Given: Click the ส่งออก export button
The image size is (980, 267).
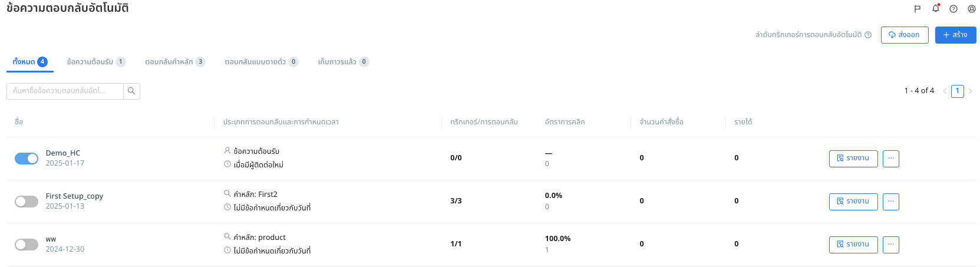Looking at the screenshot, I should pyautogui.click(x=905, y=35).
